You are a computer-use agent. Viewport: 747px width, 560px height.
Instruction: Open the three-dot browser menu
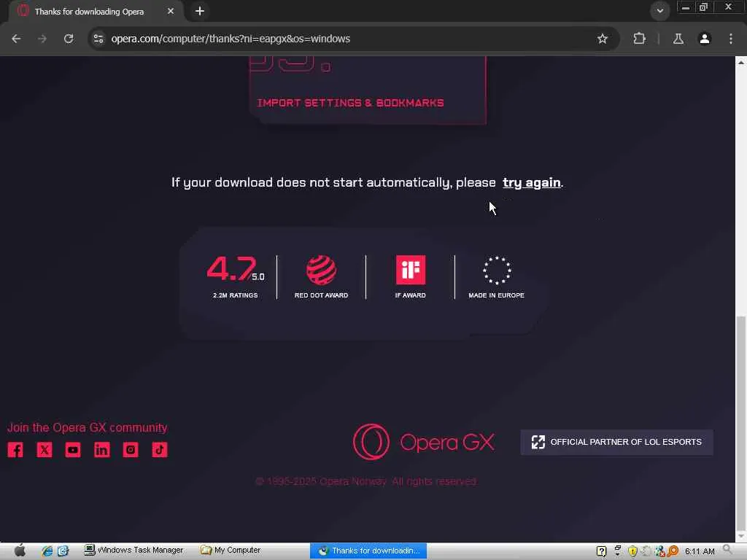(x=731, y=39)
